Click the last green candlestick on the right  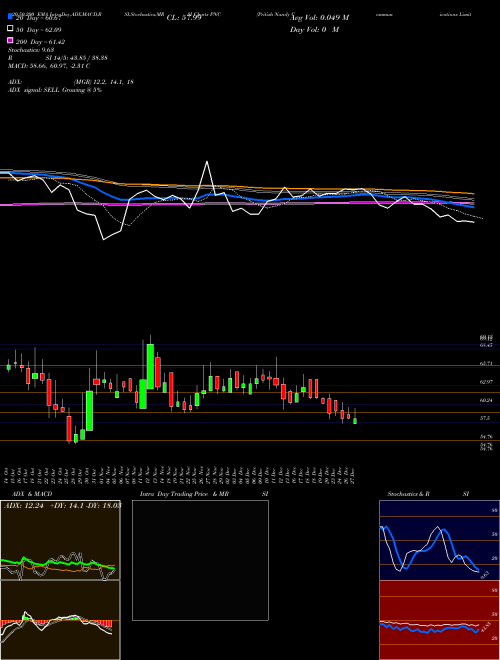point(355,421)
